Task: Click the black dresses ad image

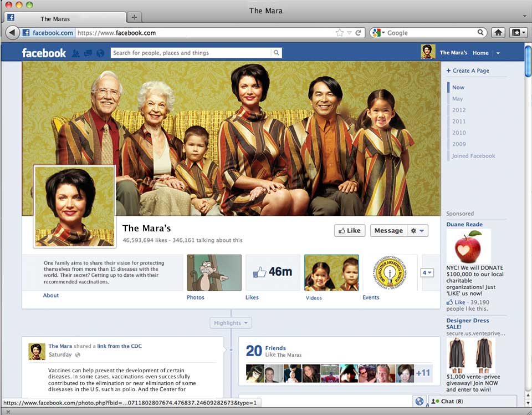Action: (470, 355)
